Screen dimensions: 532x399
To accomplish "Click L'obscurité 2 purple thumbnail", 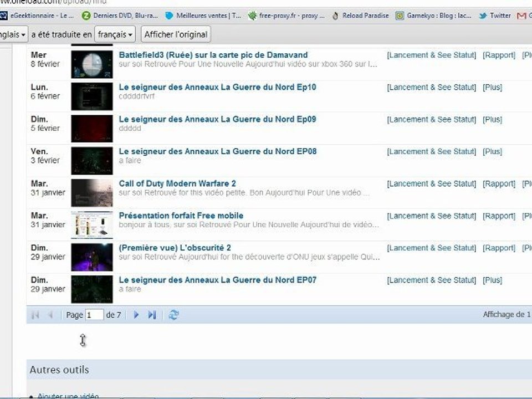I will [92, 257].
